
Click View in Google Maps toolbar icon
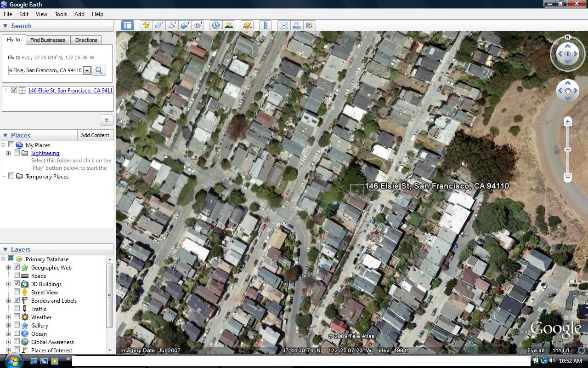click(x=309, y=25)
